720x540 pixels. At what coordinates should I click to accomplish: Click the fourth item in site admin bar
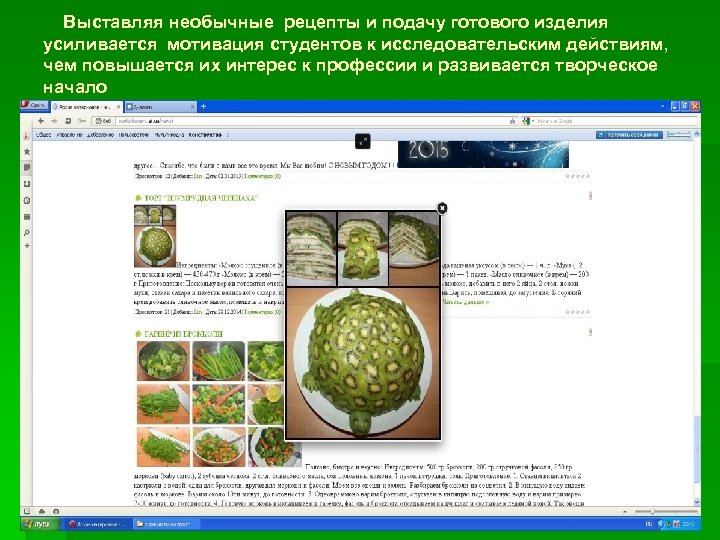(134, 135)
